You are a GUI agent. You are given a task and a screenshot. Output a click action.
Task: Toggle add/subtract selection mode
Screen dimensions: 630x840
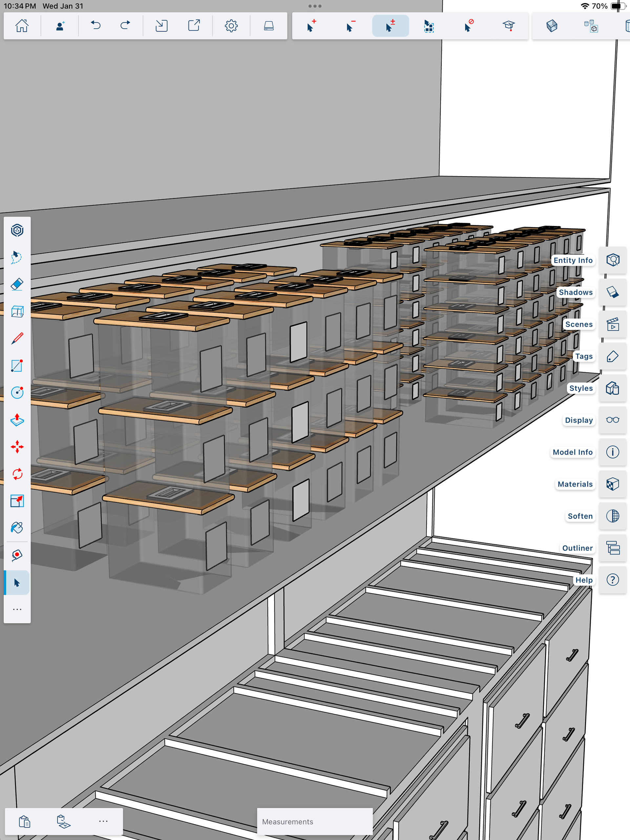coord(390,26)
